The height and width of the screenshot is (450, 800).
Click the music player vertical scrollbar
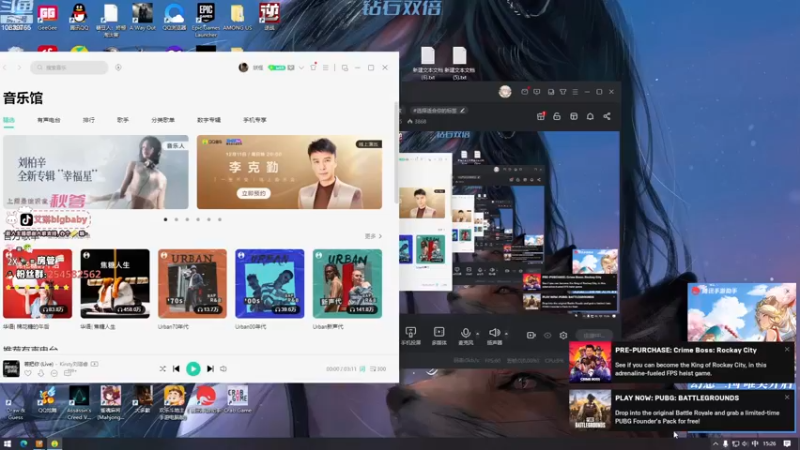pos(396,153)
